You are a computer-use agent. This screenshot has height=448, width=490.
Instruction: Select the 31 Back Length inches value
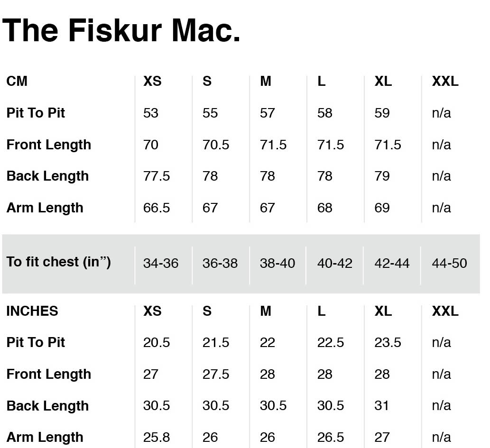pos(381,406)
